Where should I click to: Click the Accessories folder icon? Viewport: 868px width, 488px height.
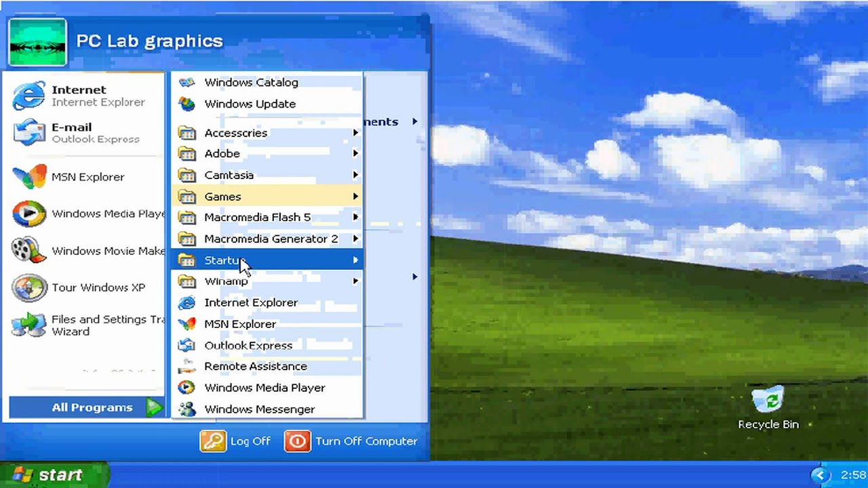pos(186,133)
